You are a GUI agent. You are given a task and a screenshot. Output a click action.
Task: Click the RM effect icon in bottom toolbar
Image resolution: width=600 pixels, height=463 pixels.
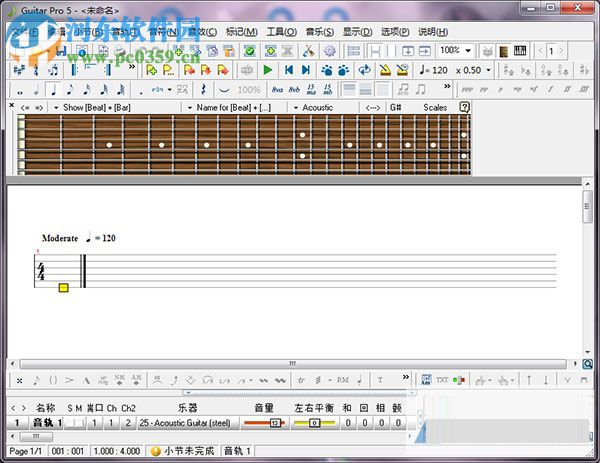point(343,381)
